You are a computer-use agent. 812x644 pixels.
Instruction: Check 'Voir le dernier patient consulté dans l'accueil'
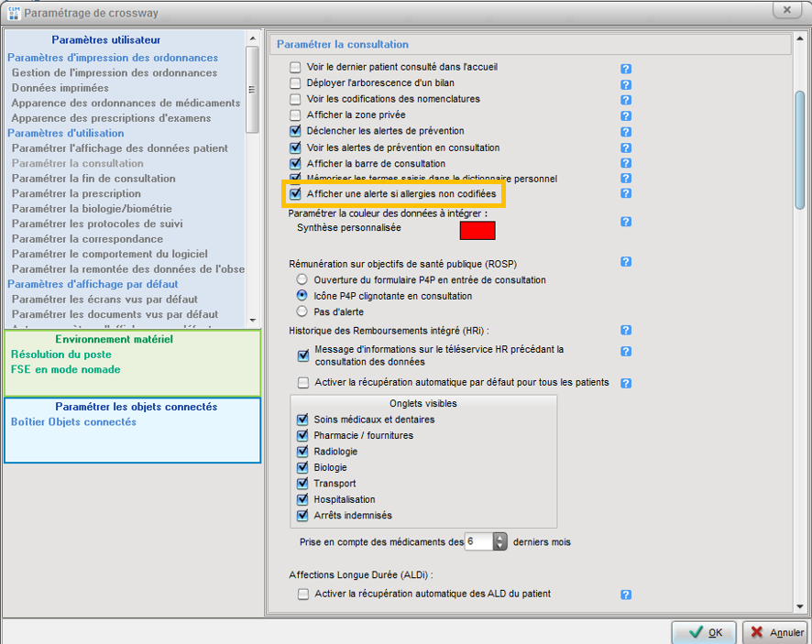pyautogui.click(x=295, y=67)
